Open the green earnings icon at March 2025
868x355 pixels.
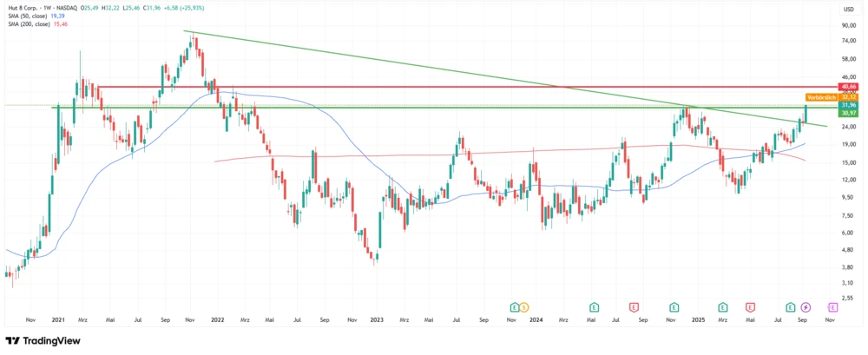pyautogui.click(x=722, y=307)
